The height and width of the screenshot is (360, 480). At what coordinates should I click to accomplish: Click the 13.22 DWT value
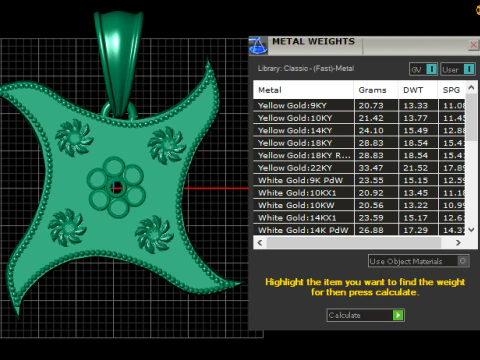[x=415, y=205]
